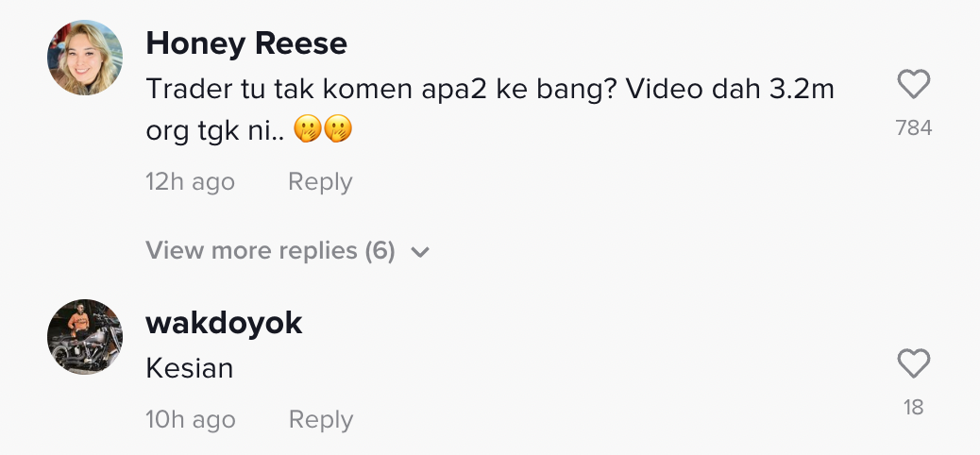Expand View more replies (6)
This screenshot has width=980, height=455.
tap(270, 251)
